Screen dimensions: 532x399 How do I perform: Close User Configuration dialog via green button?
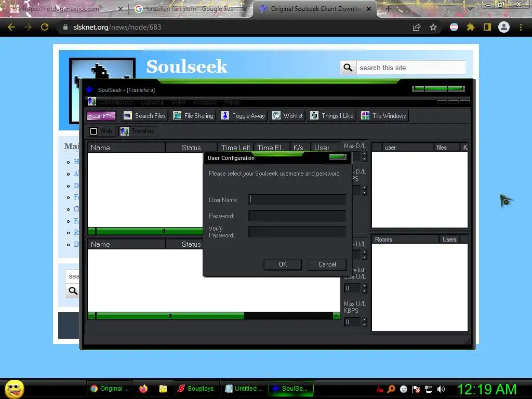(338, 156)
